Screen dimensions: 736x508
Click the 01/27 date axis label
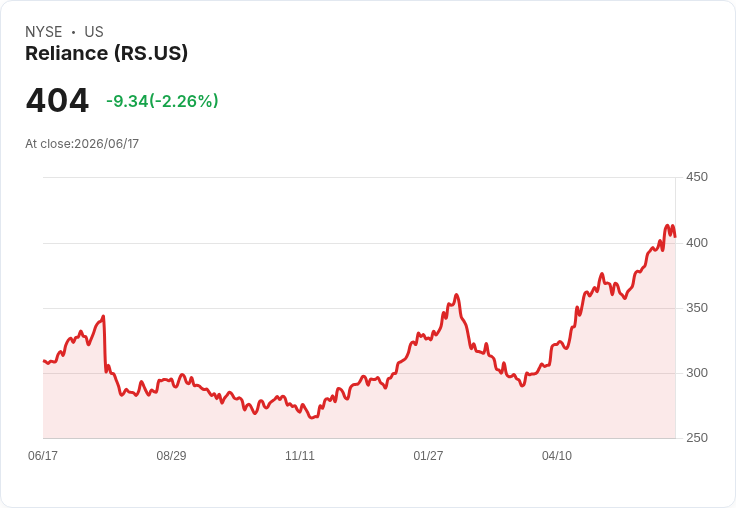point(428,455)
